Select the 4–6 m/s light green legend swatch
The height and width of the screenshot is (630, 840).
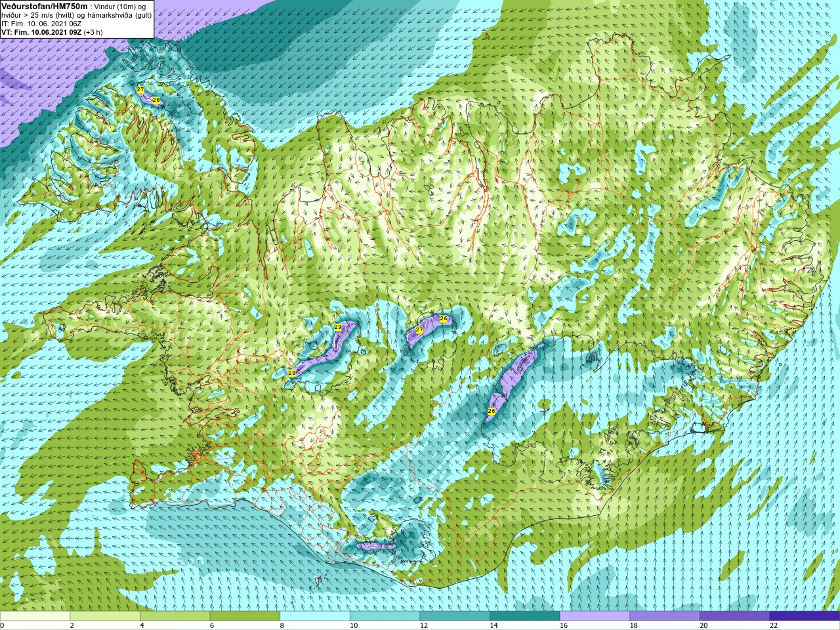[x=175, y=616]
